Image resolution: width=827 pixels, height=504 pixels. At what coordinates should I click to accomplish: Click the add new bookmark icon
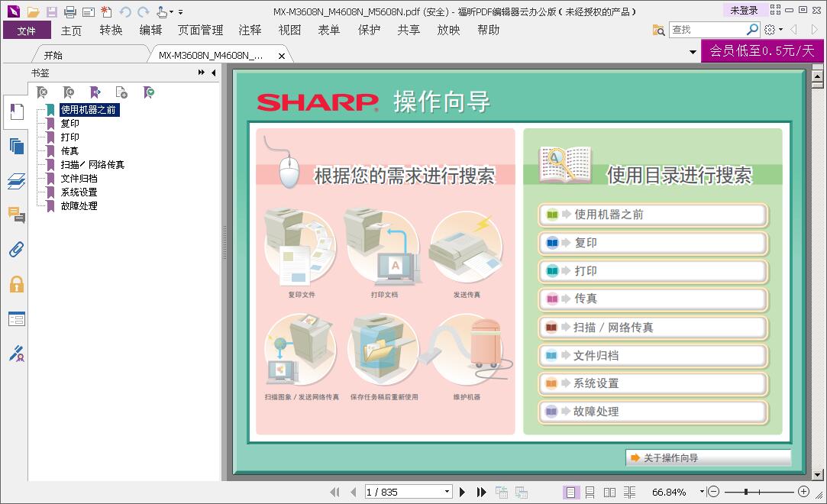[x=69, y=93]
